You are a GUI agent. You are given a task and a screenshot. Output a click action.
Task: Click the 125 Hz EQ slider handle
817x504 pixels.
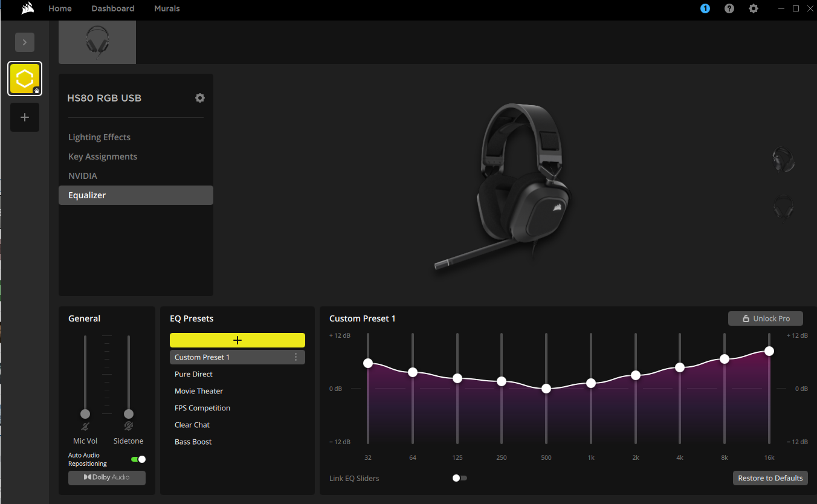(x=457, y=378)
